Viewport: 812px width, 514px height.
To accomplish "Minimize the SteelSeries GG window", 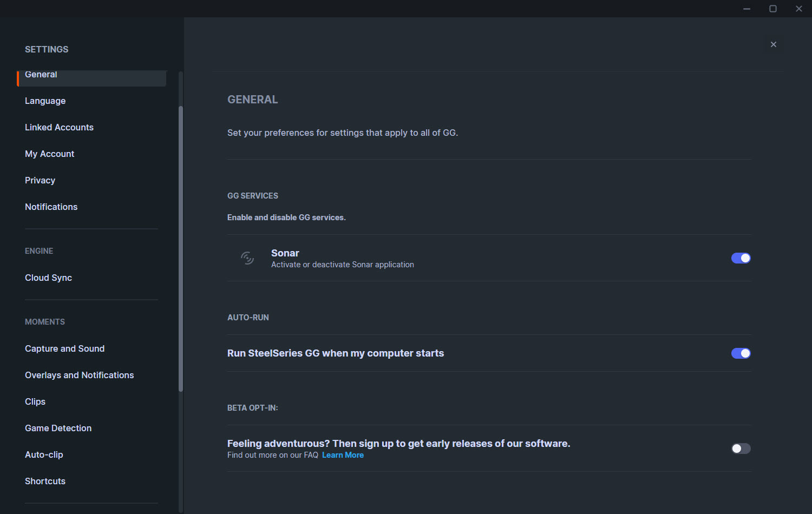I will pyautogui.click(x=747, y=9).
